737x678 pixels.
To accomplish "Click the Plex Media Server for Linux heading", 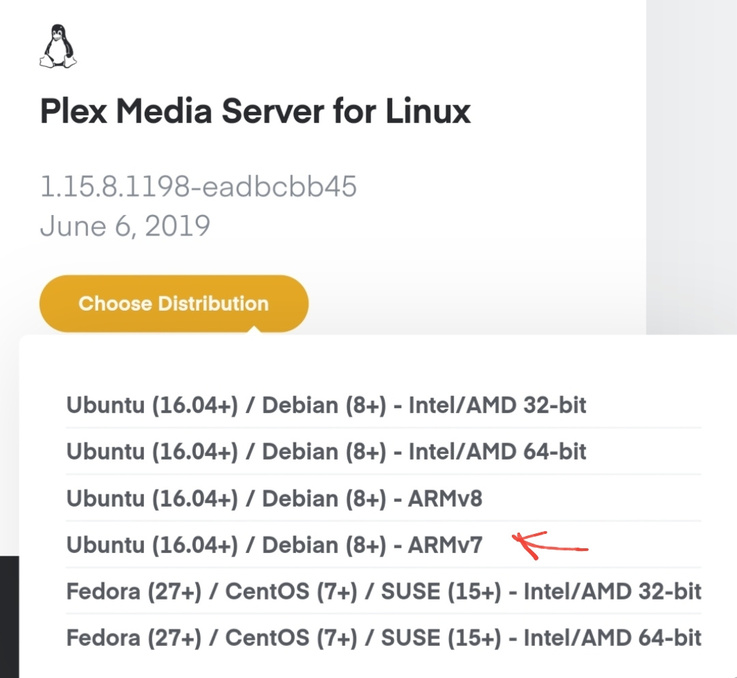I will tap(255, 110).
